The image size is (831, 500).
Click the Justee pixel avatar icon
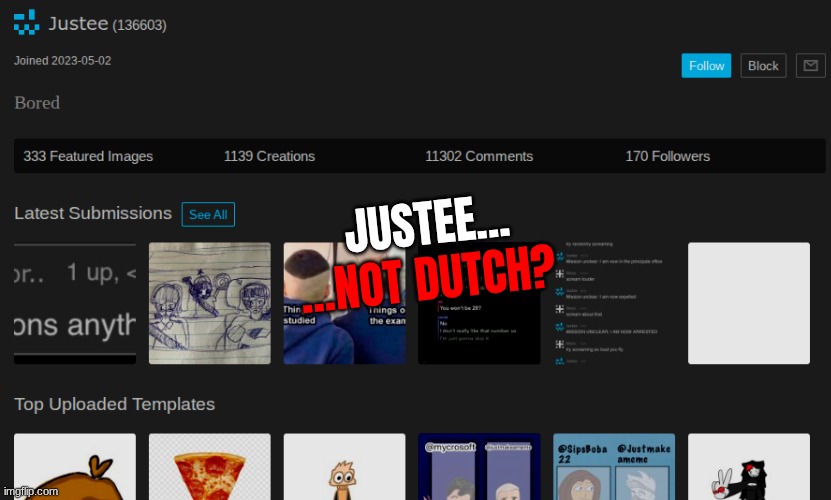click(27, 22)
